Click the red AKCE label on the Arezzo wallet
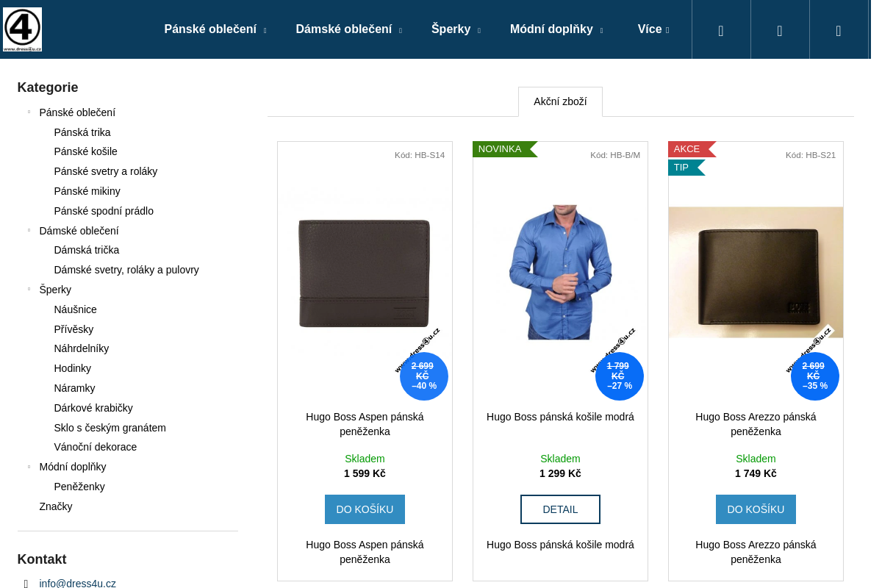 (x=687, y=149)
